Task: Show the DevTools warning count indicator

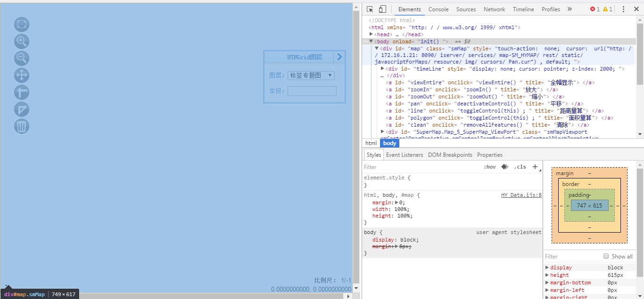Action: click(608, 9)
